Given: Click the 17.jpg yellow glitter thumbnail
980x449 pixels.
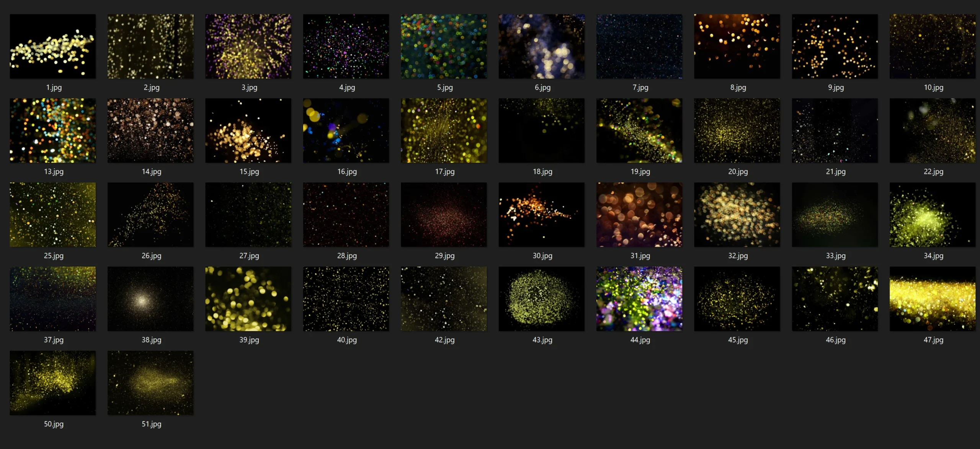Looking at the screenshot, I should tap(444, 130).
